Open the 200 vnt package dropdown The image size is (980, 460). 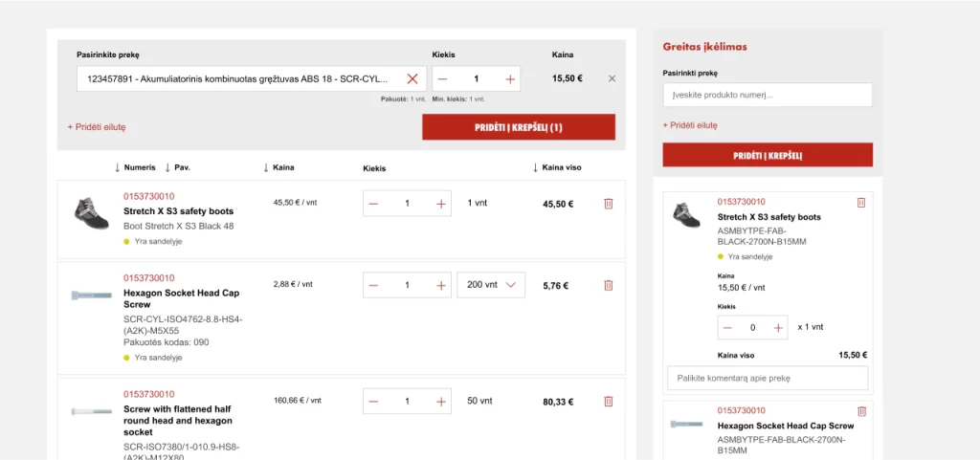pos(491,285)
